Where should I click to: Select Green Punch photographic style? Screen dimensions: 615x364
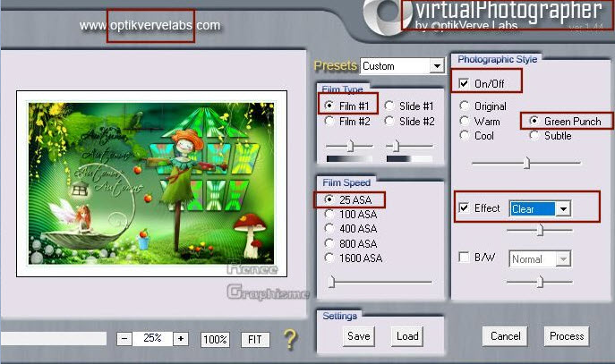(534, 121)
